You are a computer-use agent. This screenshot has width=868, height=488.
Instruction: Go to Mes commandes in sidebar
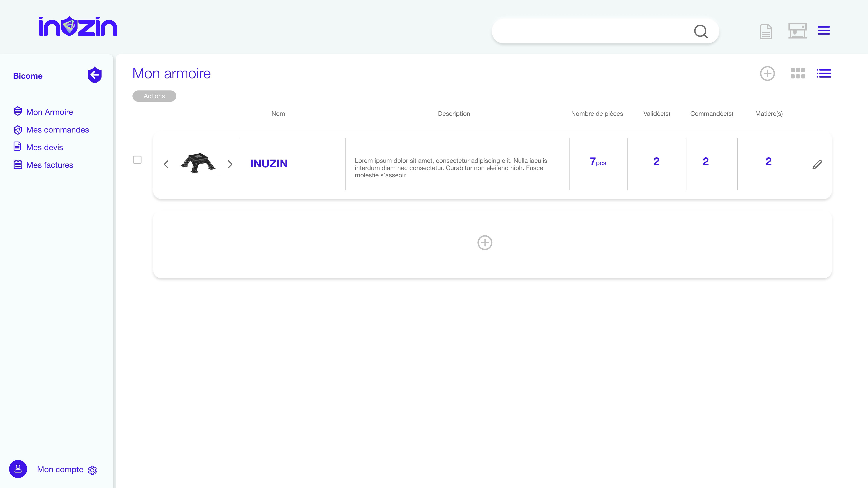point(57,130)
